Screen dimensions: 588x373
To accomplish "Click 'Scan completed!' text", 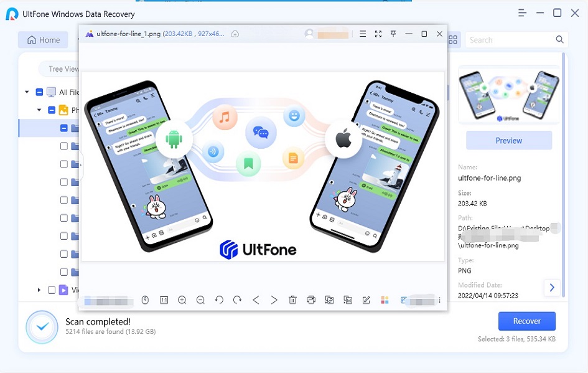I will [98, 321].
